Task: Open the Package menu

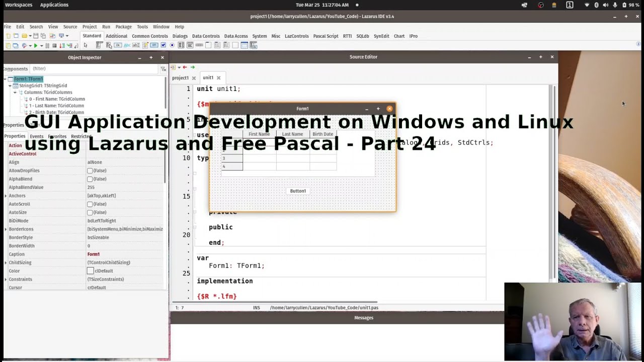Action: (123, 27)
